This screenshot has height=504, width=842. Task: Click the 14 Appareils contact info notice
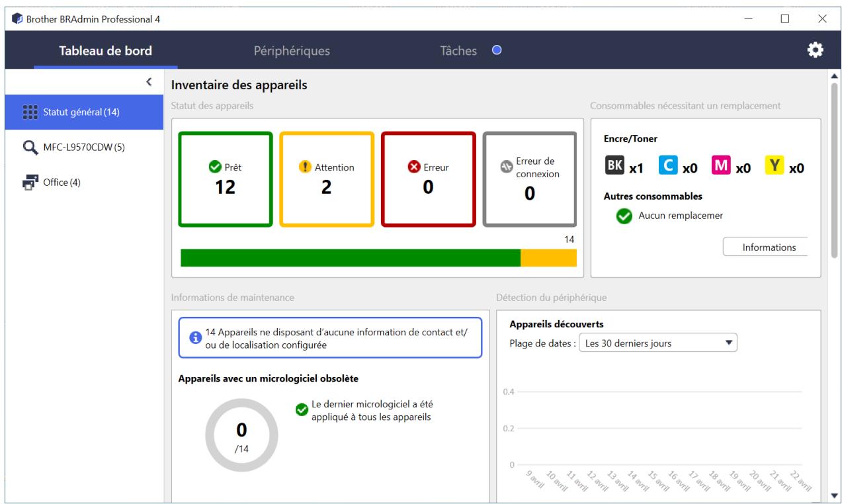tap(330, 337)
